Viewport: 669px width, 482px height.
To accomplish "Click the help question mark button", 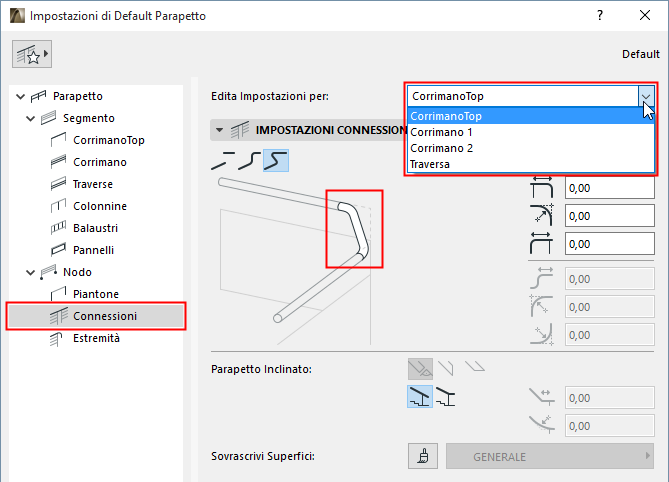I will coord(599,16).
